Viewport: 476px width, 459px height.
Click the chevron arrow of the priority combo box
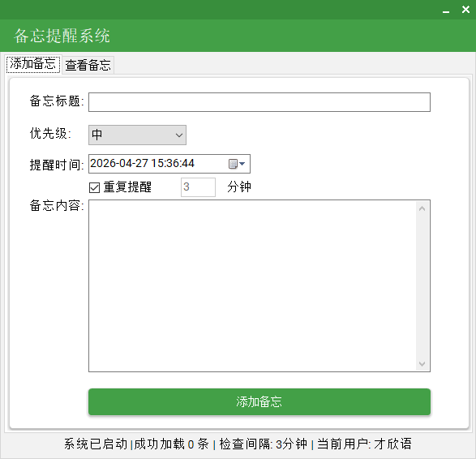[179, 135]
